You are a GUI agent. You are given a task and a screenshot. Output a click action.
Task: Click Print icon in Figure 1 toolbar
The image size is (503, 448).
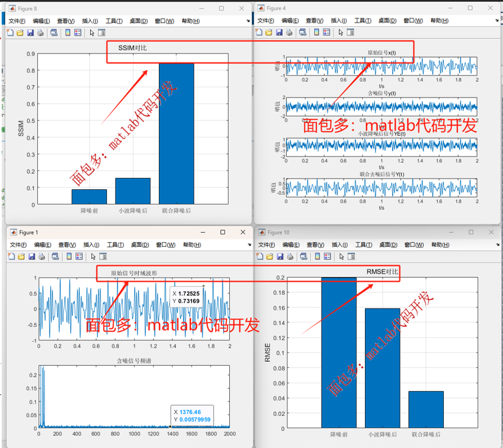(x=42, y=256)
